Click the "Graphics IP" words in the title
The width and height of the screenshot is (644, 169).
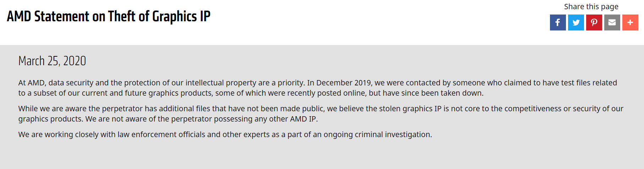(x=181, y=16)
